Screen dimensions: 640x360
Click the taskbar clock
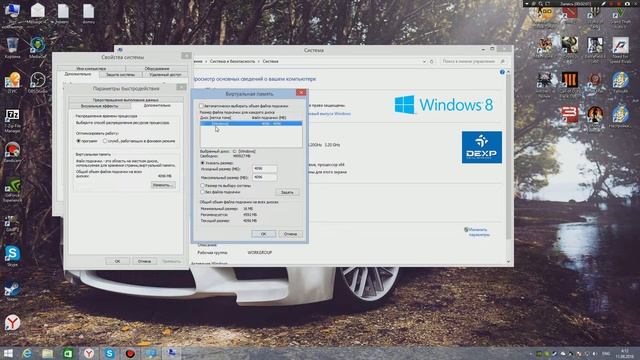pyautogui.click(x=624, y=353)
